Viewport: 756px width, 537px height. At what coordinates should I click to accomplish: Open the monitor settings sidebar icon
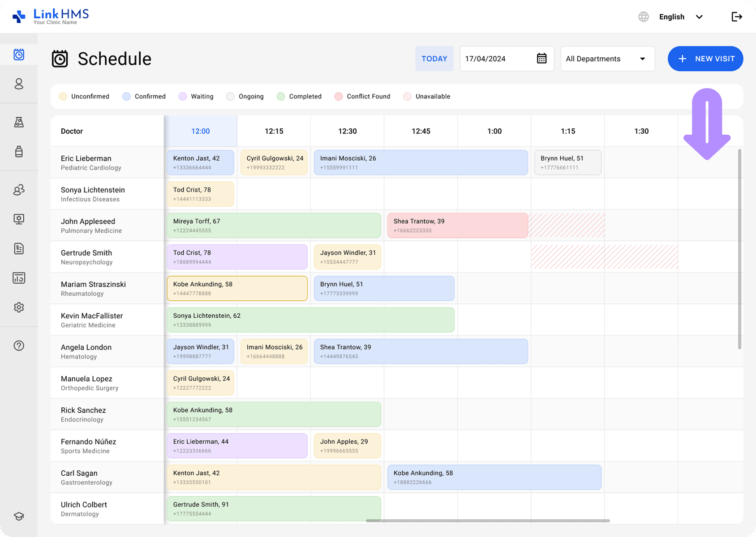(19, 219)
